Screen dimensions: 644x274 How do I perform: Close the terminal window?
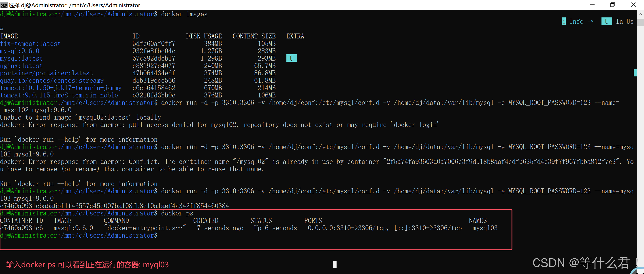[633, 5]
